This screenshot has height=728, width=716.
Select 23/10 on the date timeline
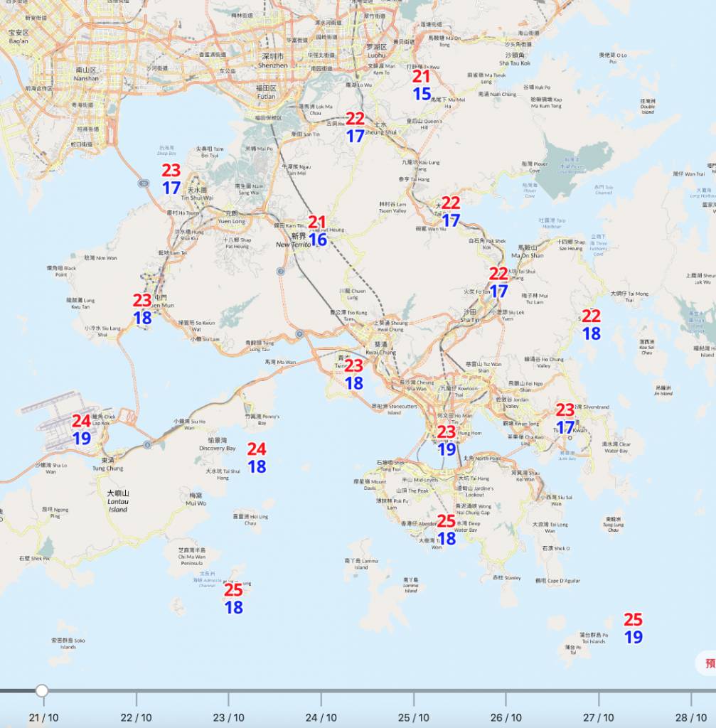229,717
